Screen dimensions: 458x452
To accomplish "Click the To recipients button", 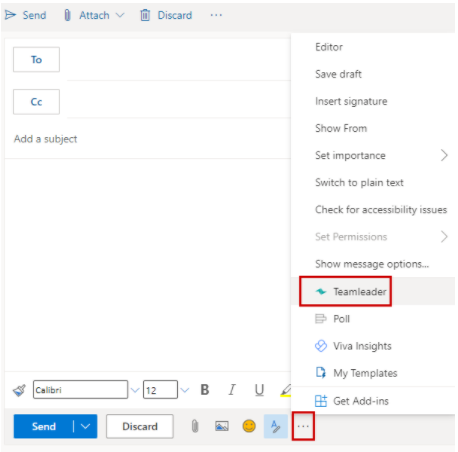I will point(36,60).
